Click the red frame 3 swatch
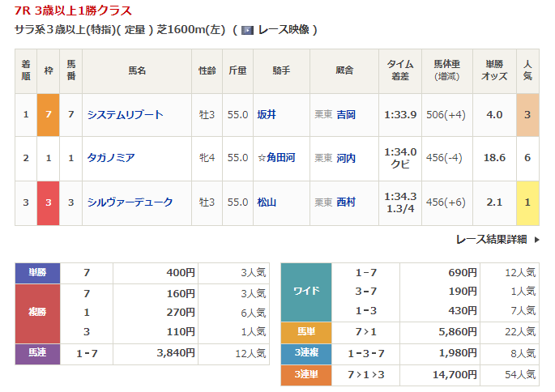555x392 pixels. coord(48,202)
